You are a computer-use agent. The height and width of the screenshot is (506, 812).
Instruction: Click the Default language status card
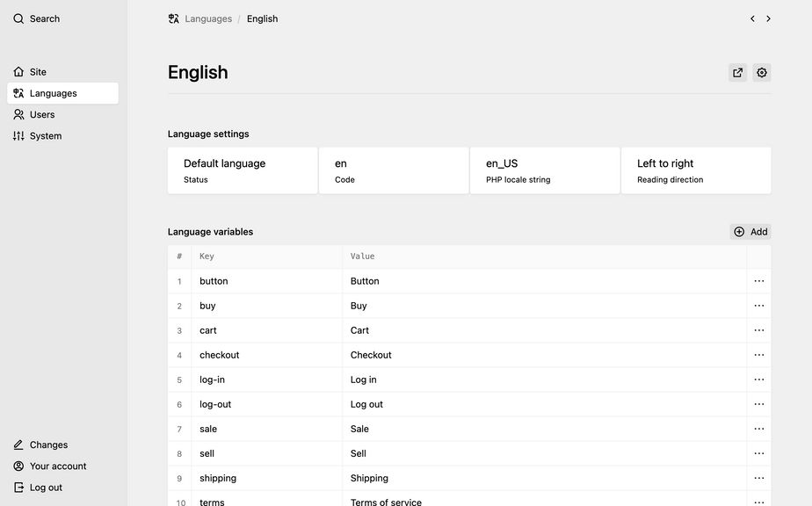tap(243, 170)
